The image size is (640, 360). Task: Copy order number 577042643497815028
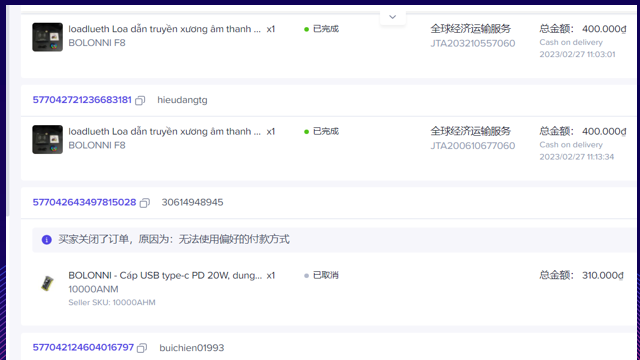(x=144, y=203)
